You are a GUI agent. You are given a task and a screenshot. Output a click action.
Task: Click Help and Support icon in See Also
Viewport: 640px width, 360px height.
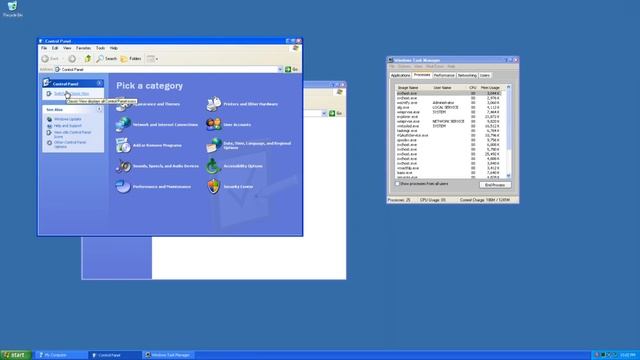pyautogui.click(x=49, y=126)
